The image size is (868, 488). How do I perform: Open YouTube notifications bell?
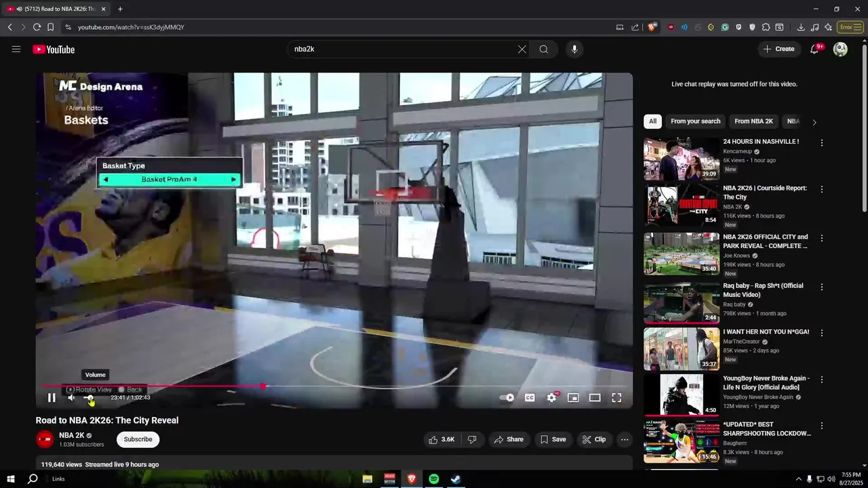814,49
